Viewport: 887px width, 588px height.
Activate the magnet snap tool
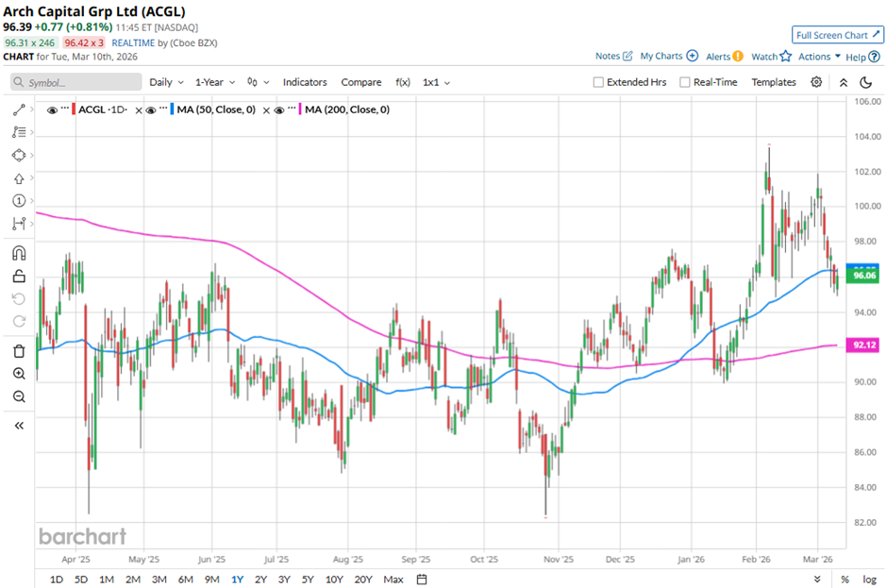click(19, 253)
